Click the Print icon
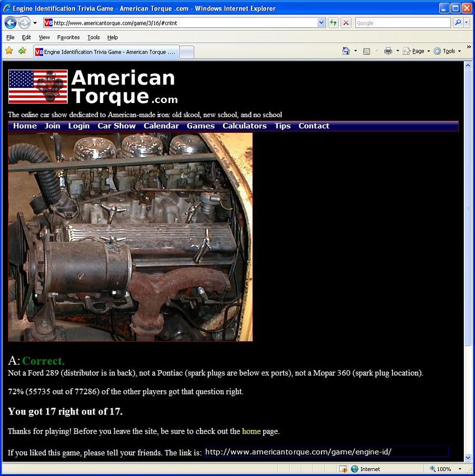 (388, 51)
